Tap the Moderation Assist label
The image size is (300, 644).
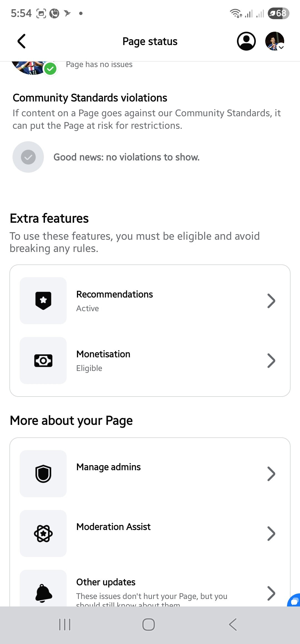coord(113,527)
